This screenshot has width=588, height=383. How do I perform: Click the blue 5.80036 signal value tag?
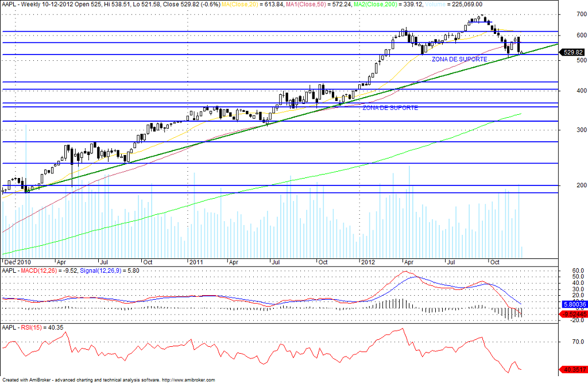[x=574, y=304]
